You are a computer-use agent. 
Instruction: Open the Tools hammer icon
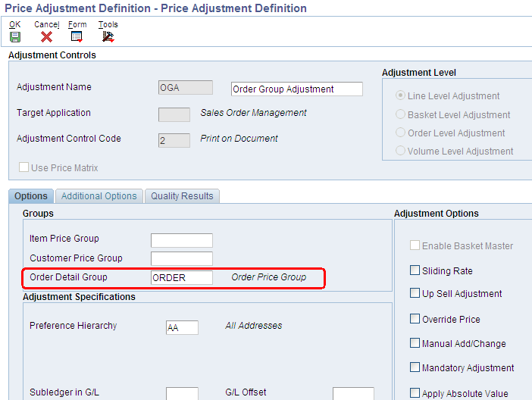pos(108,36)
